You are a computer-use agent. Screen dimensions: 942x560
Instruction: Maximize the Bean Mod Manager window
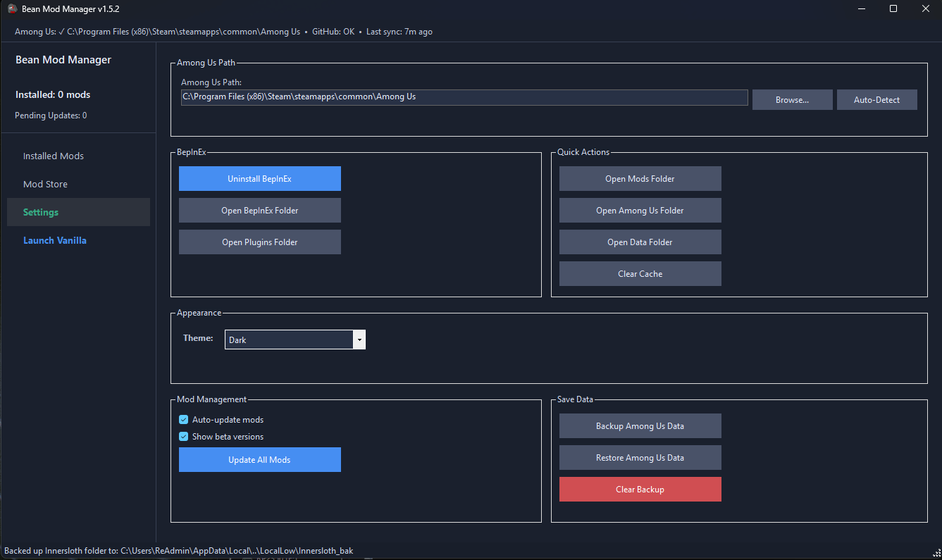point(893,8)
